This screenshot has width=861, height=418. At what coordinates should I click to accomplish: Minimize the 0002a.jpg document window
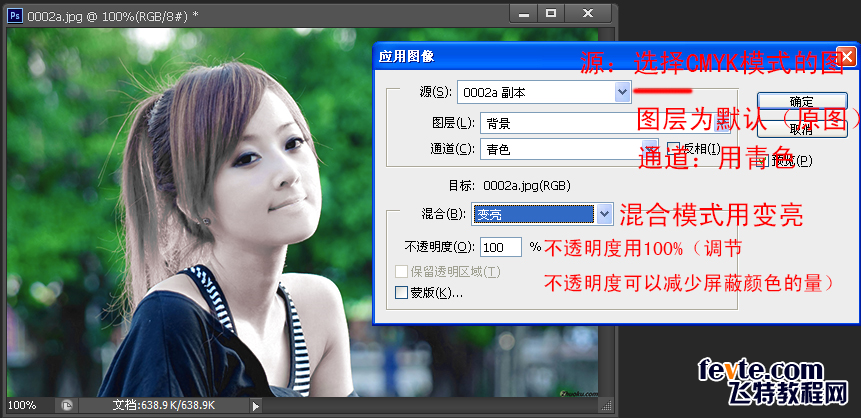pyautogui.click(x=524, y=14)
